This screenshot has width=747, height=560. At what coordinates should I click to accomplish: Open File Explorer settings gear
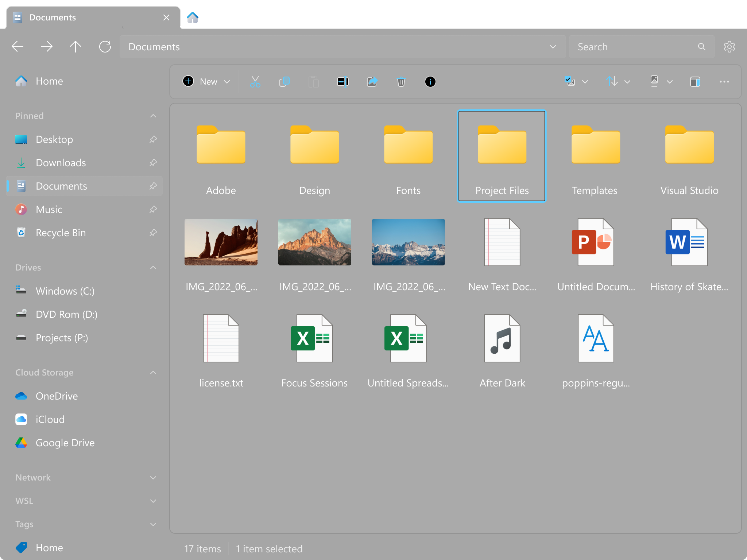pyautogui.click(x=729, y=47)
